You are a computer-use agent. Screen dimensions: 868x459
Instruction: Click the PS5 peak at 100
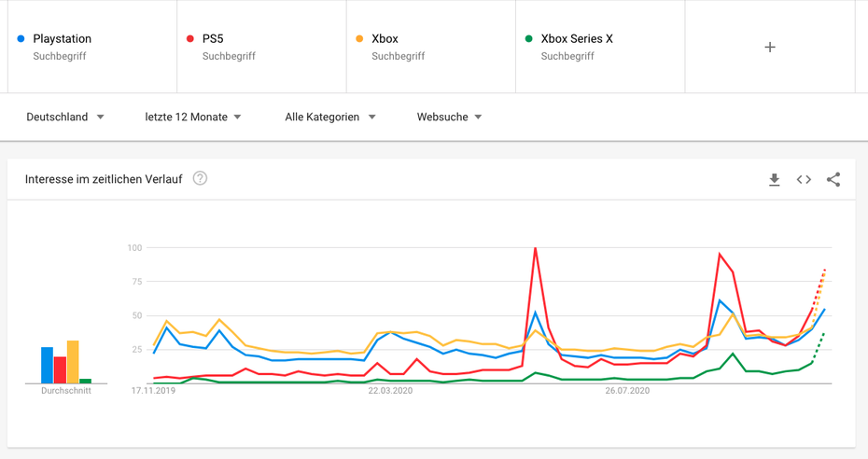[535, 248]
